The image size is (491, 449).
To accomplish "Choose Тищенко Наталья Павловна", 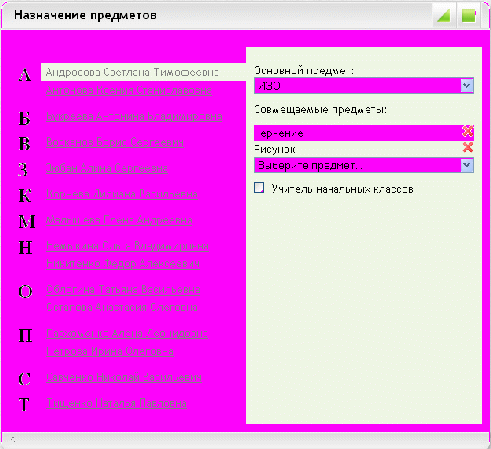I will click(x=116, y=403).
